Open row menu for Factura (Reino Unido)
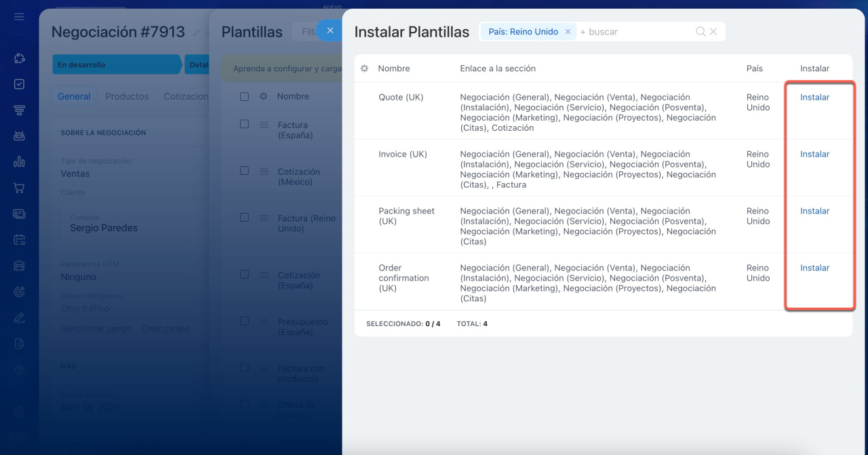 point(264,218)
